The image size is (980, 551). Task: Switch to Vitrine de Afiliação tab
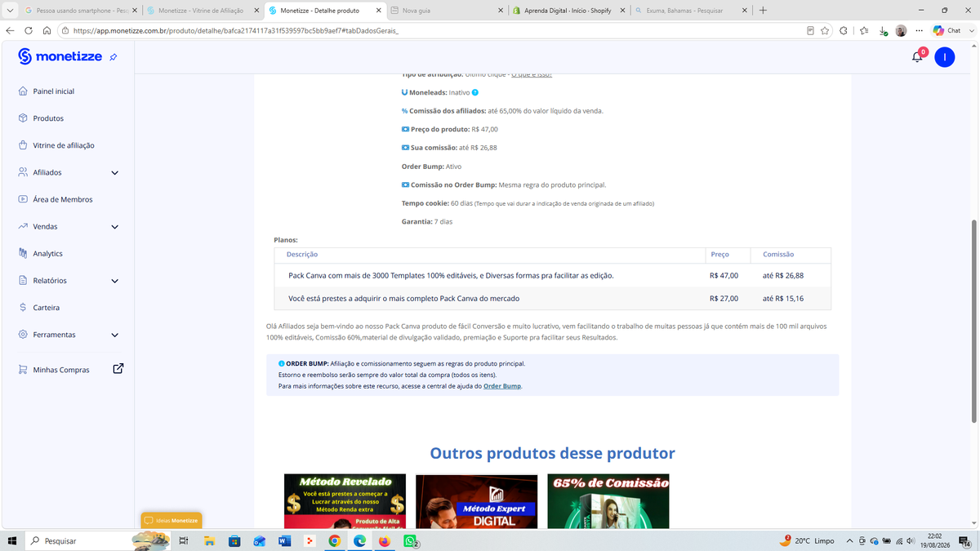203,11
